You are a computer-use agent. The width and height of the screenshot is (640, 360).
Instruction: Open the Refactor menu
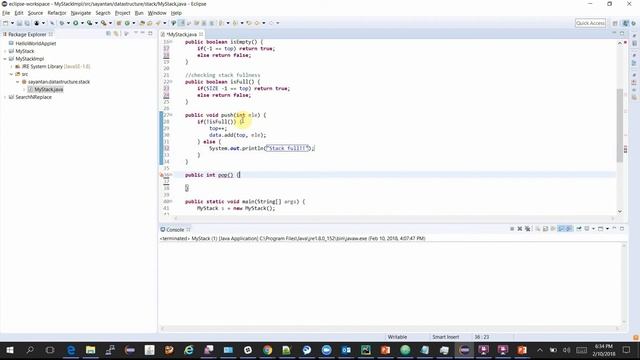[x=57, y=13]
